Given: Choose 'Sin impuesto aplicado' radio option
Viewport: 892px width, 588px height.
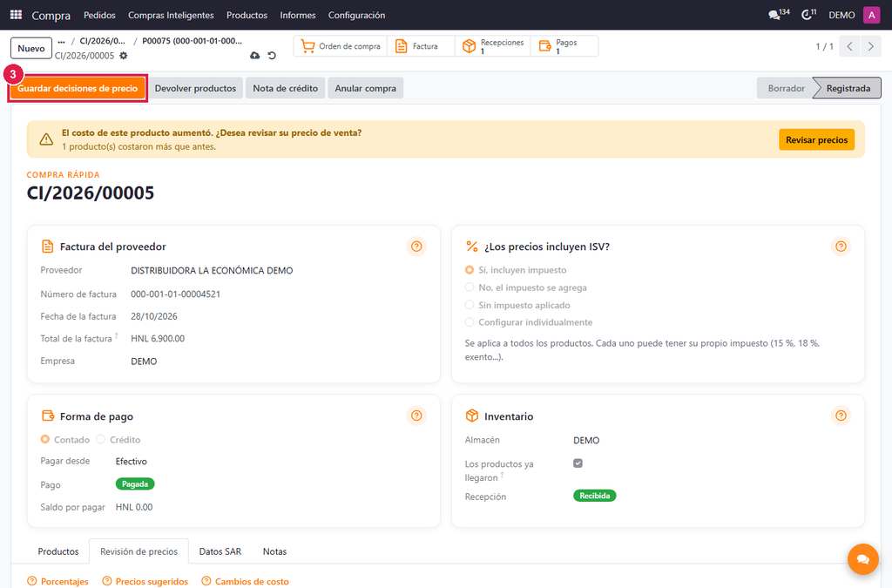Looking at the screenshot, I should [x=470, y=306].
